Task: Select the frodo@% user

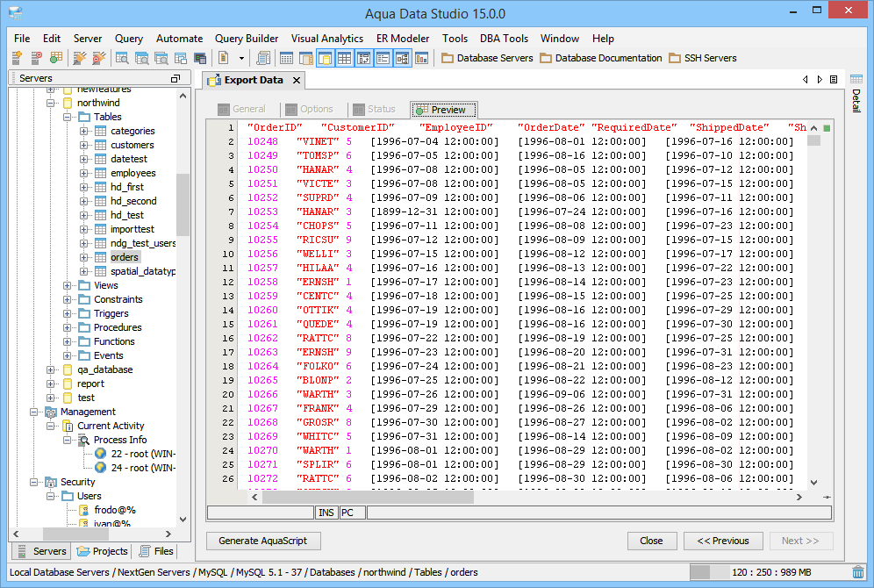Action: click(115, 510)
